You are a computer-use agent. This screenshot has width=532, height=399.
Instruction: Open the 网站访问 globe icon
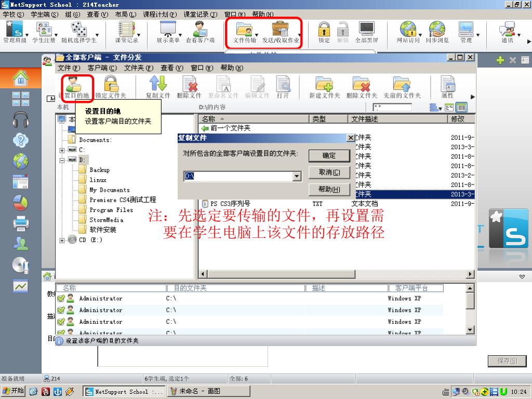click(408, 32)
